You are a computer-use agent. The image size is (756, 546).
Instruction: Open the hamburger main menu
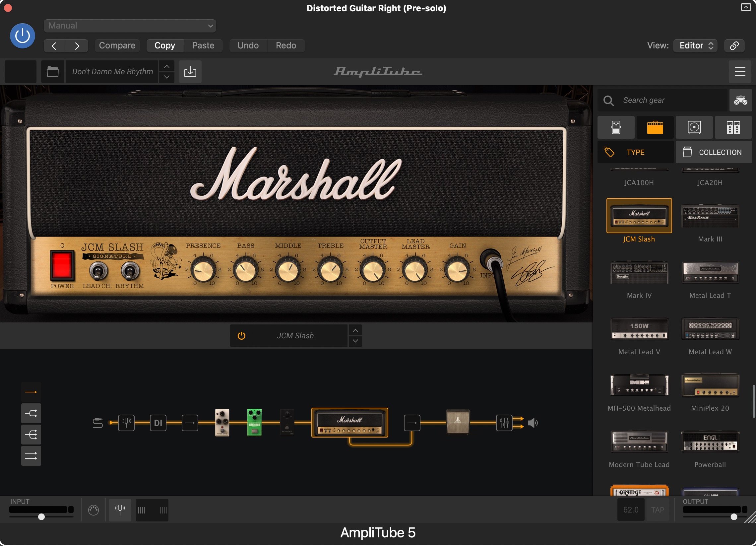tap(740, 72)
